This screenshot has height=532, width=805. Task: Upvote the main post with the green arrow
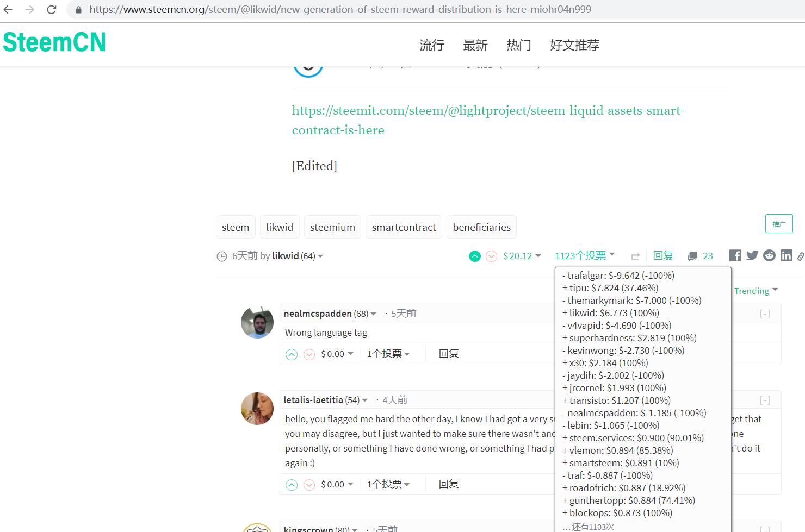coord(475,256)
